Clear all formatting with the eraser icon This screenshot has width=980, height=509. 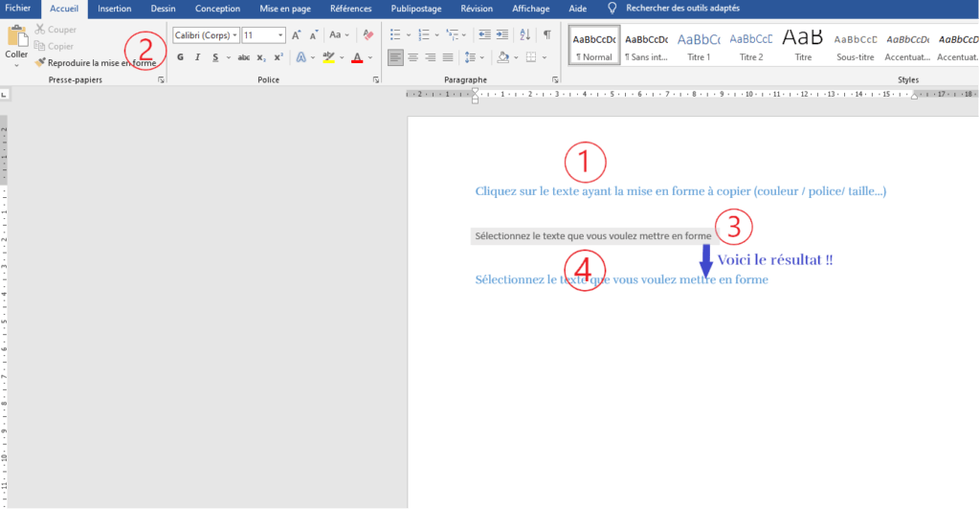pyautogui.click(x=368, y=35)
